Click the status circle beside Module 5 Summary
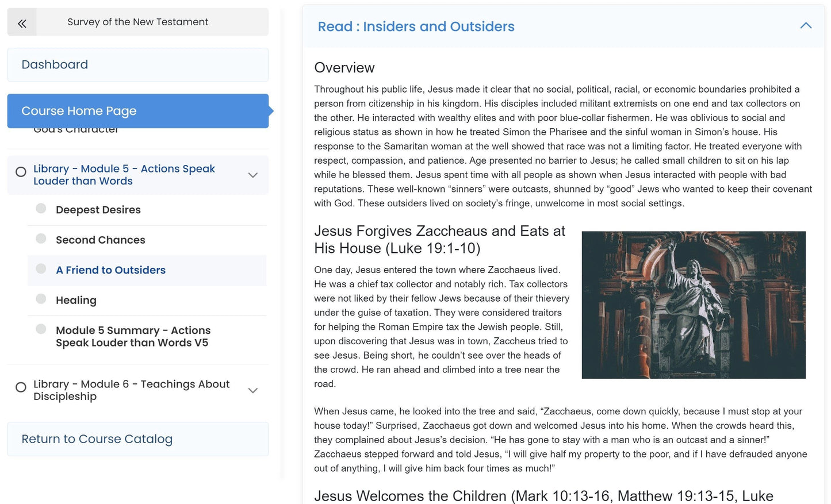831x504 pixels. (40, 329)
